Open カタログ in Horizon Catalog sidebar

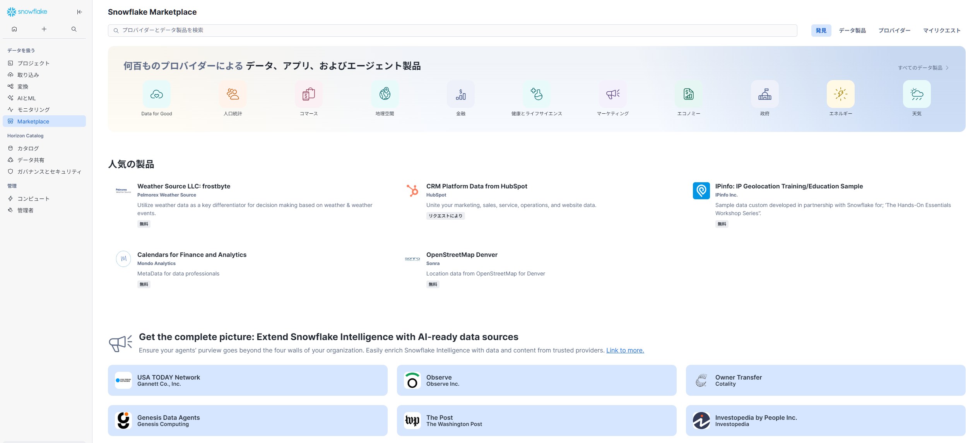[28, 148]
